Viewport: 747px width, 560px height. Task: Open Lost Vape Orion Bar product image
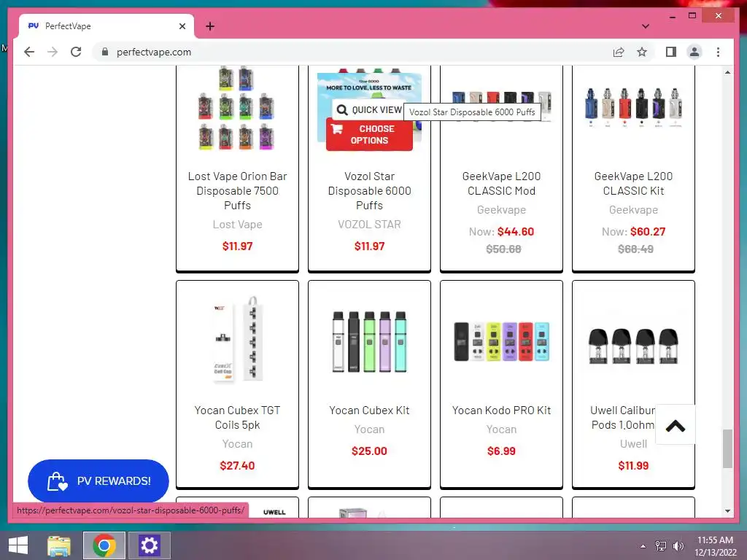point(237,108)
